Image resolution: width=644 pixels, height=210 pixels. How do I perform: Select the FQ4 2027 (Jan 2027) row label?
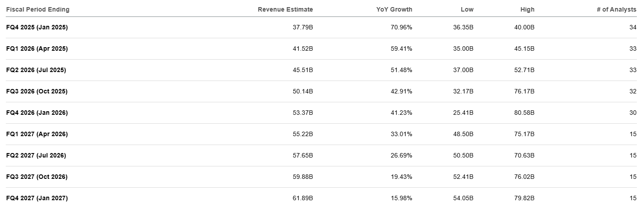pyautogui.click(x=37, y=198)
